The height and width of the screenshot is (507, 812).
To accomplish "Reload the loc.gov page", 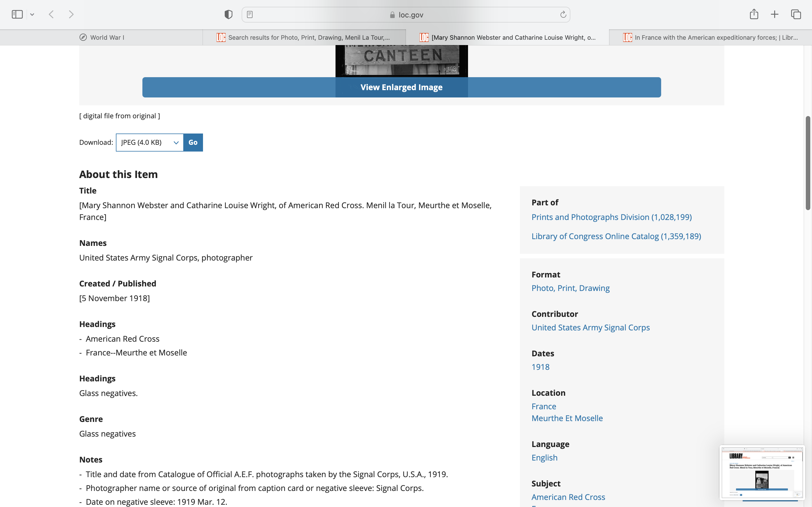I will pyautogui.click(x=563, y=14).
